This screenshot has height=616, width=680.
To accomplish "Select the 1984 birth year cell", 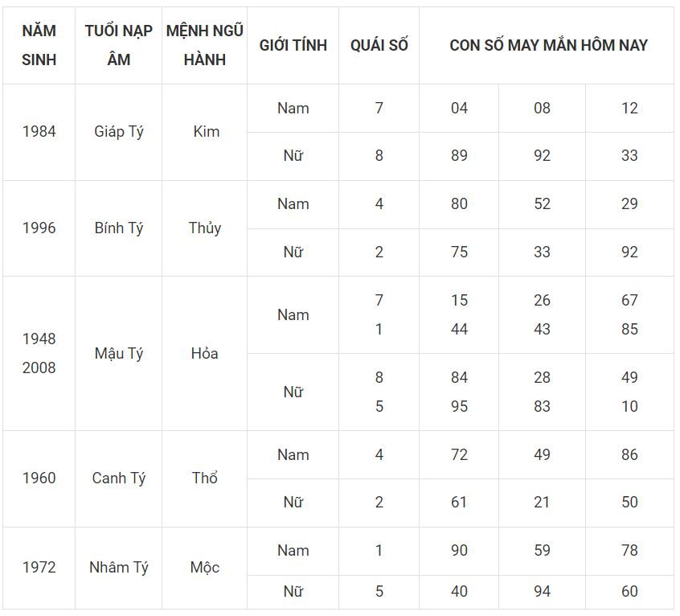I will (39, 132).
